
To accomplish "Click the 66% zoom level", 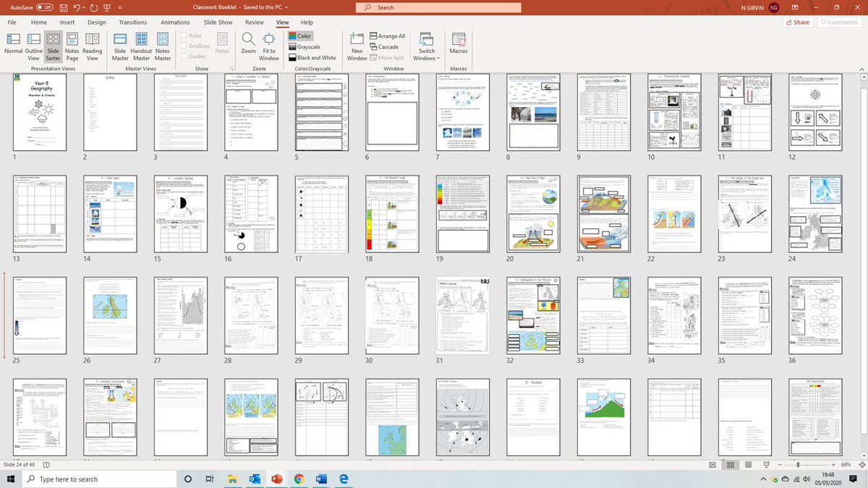I will [848, 464].
